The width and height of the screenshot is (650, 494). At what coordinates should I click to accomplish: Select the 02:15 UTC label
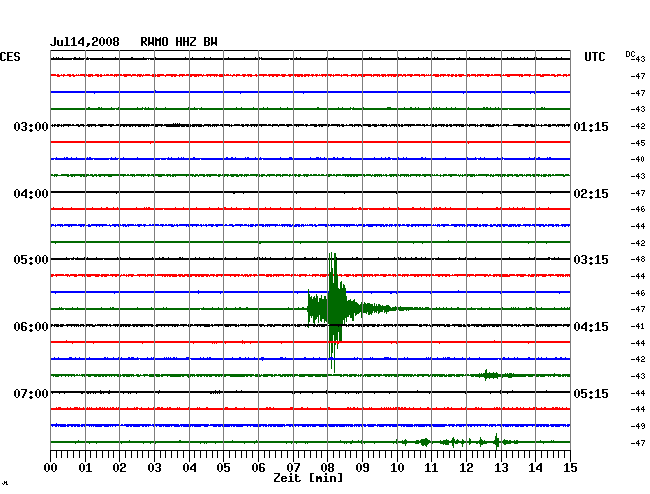point(591,194)
